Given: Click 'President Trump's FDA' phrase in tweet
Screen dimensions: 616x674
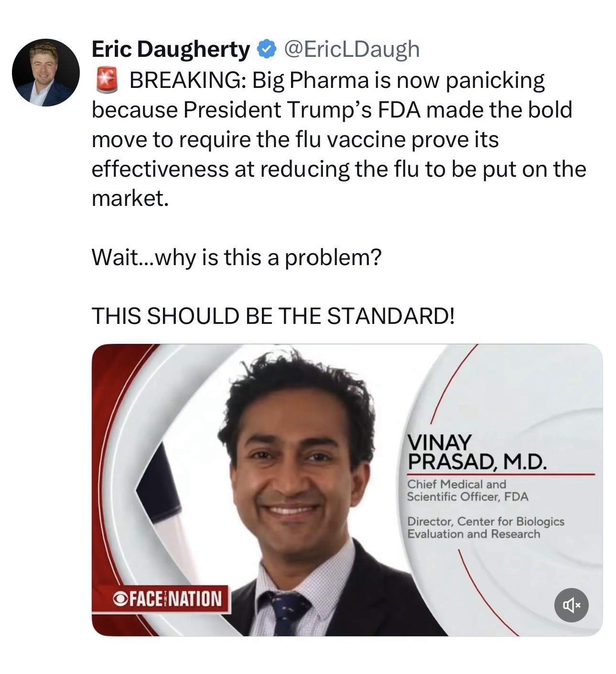Looking at the screenshot, I should (302, 110).
